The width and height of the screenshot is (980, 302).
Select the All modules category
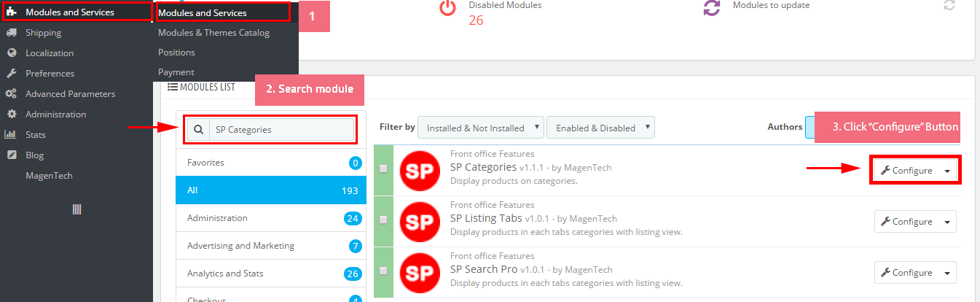272,190
